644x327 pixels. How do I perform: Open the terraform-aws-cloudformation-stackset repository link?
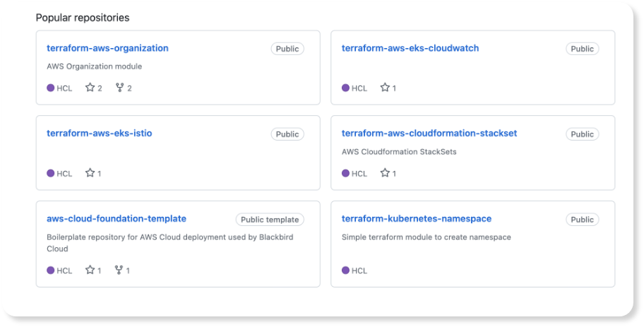coord(429,133)
